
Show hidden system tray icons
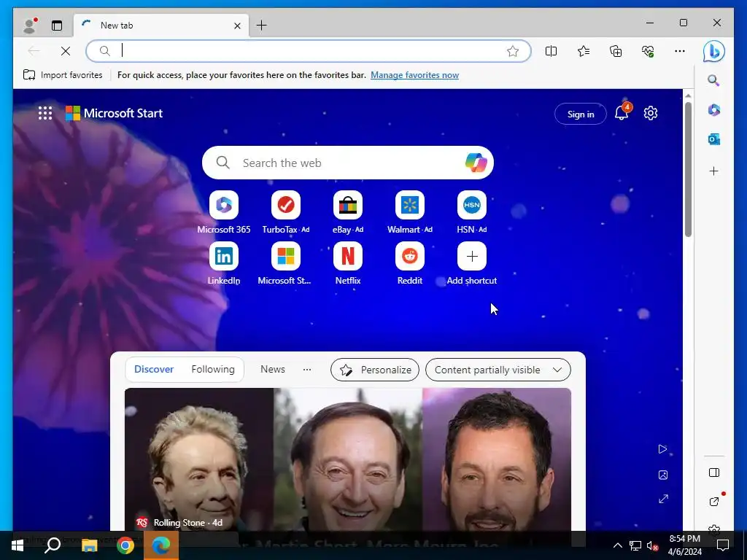pyautogui.click(x=617, y=545)
